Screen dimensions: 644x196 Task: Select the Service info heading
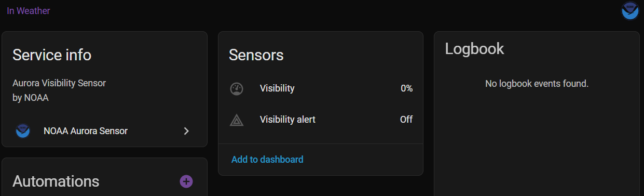pos(52,55)
